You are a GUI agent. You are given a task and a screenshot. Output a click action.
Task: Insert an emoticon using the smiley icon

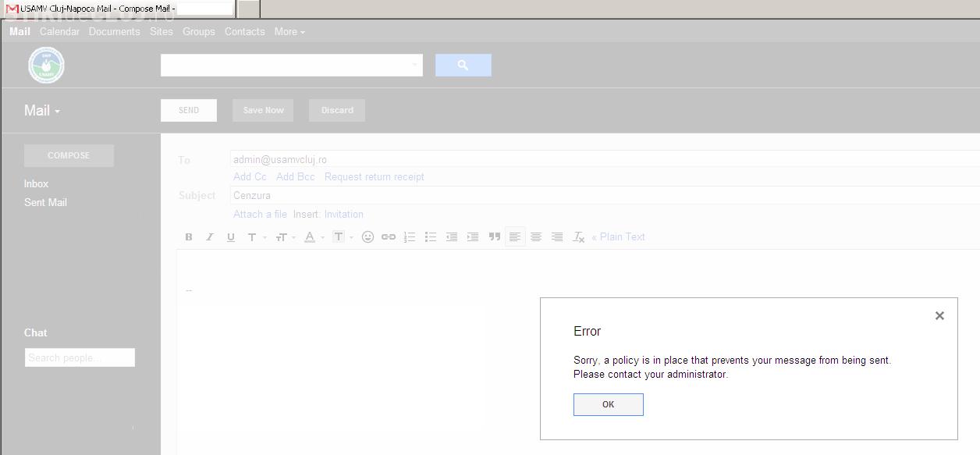point(367,237)
